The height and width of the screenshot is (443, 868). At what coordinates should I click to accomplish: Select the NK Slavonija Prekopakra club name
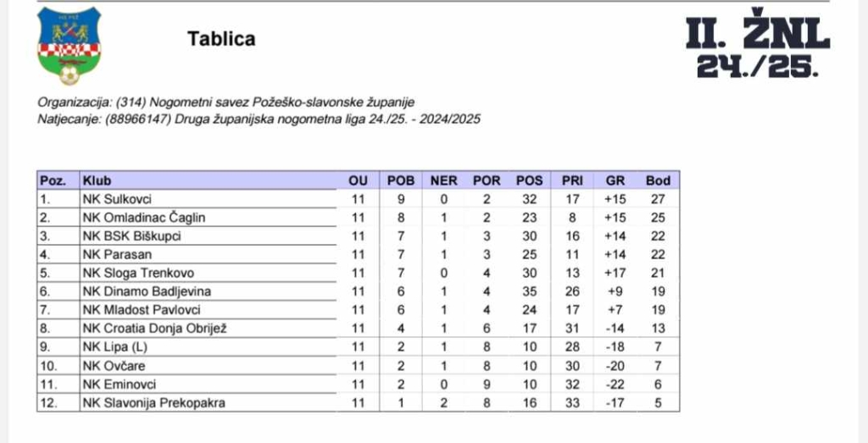[153, 403]
